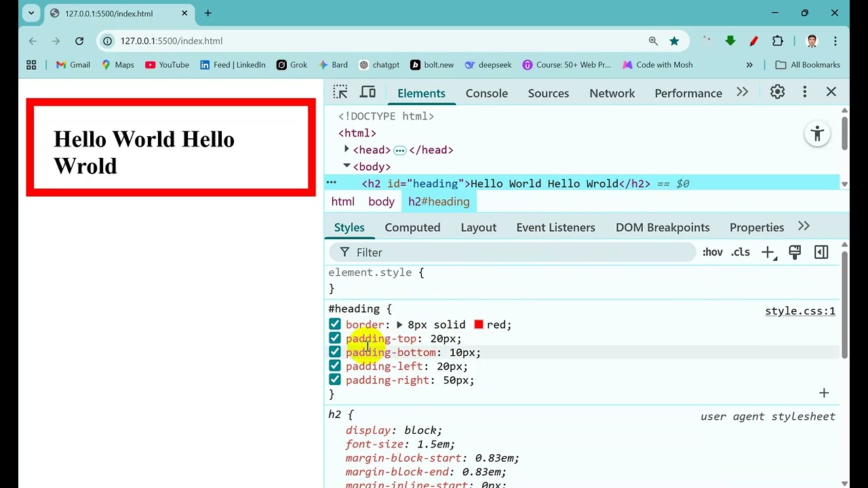868x488 pixels.
Task: Disable the border declaration checkbox
Action: pos(335,324)
